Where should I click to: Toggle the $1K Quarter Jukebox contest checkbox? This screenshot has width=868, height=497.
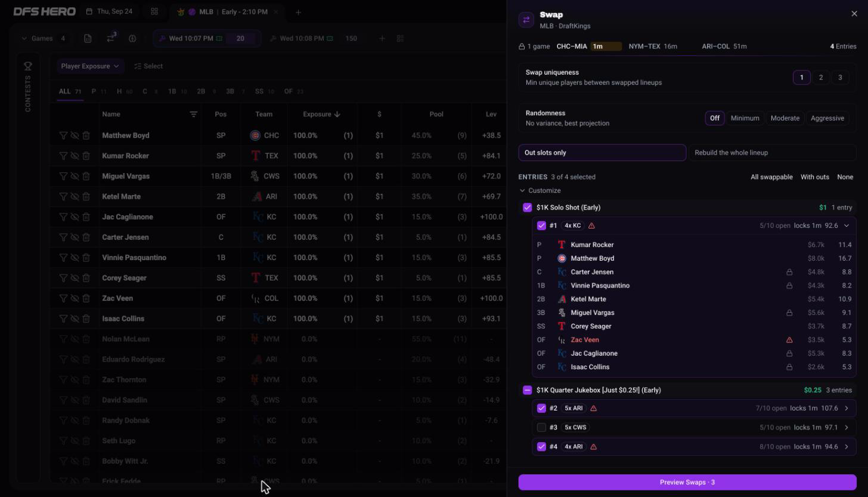tap(527, 390)
